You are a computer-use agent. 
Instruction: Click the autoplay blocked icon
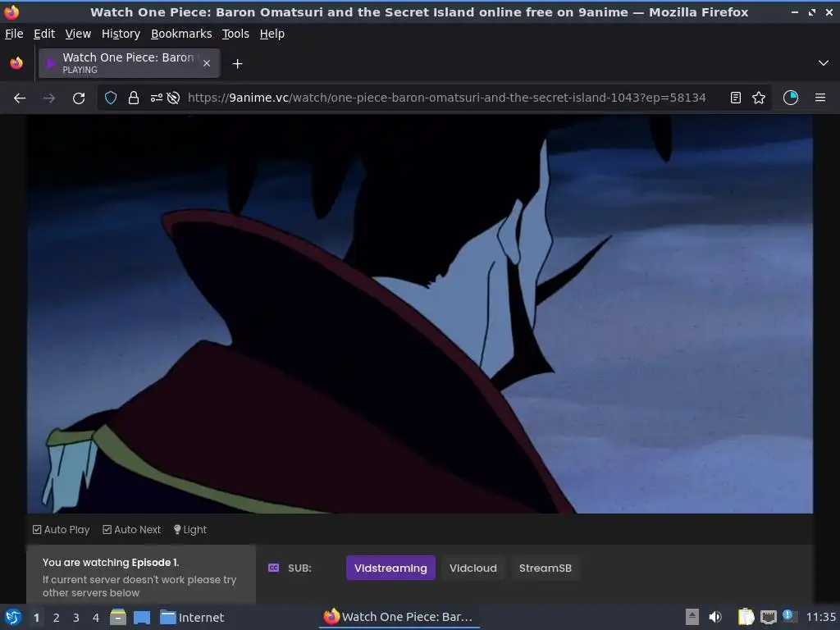click(174, 98)
